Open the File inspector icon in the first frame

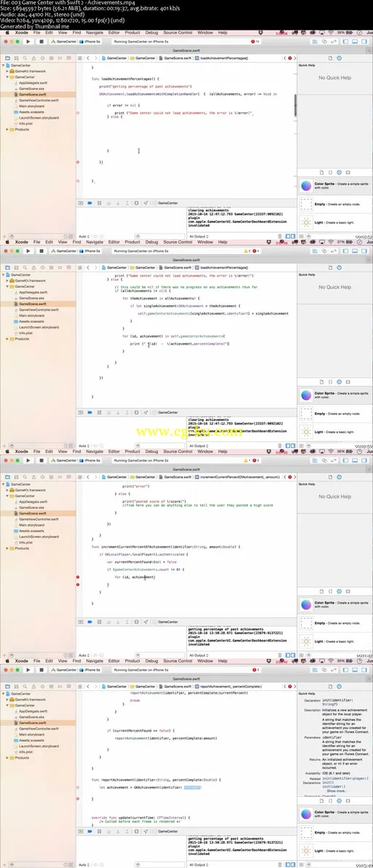coord(331,58)
